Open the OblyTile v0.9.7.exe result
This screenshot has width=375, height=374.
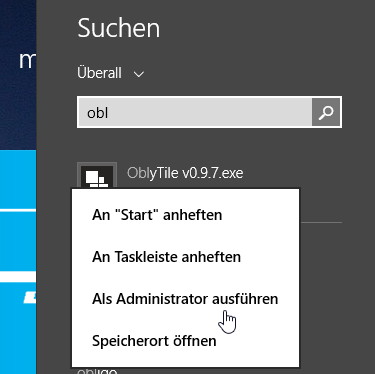point(185,173)
